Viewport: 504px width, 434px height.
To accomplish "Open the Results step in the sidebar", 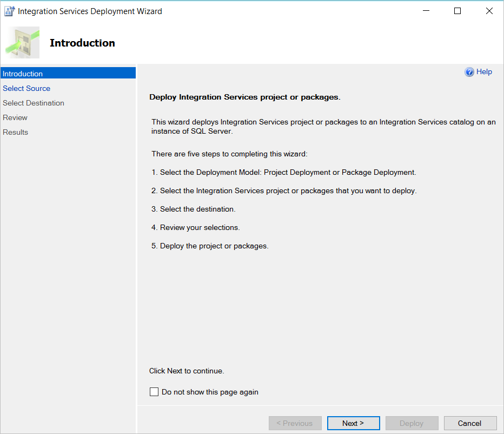I will click(16, 132).
